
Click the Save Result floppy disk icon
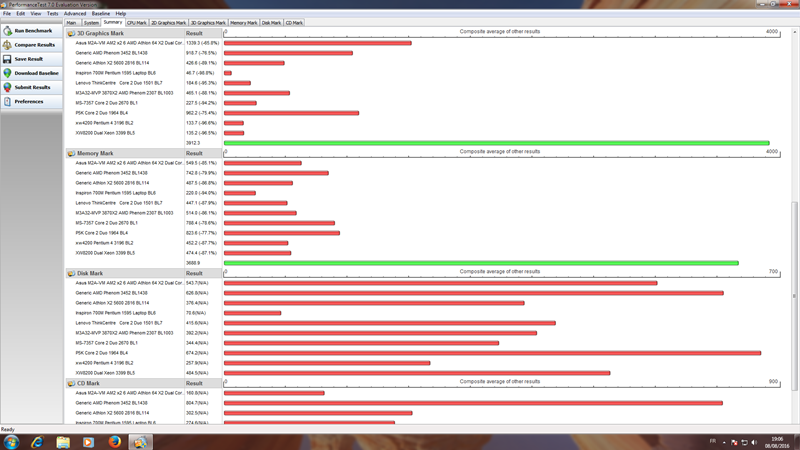(7, 59)
